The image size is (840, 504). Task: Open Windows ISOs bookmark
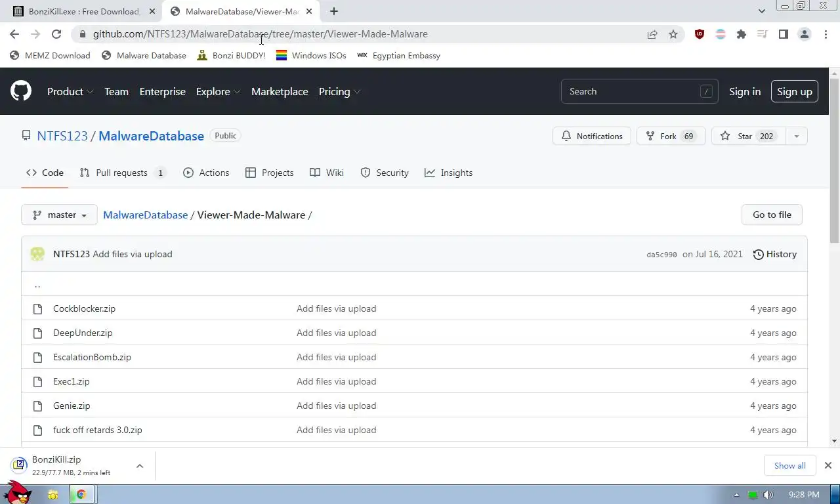(x=311, y=56)
